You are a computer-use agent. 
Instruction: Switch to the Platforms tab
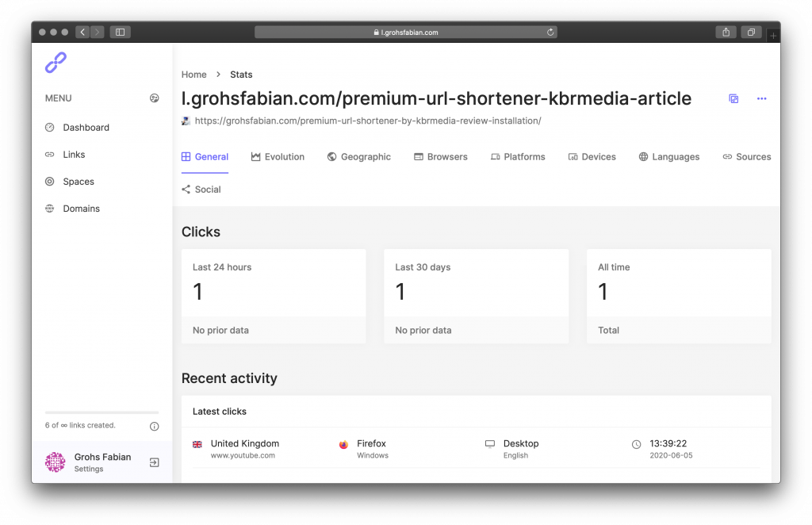coord(518,157)
